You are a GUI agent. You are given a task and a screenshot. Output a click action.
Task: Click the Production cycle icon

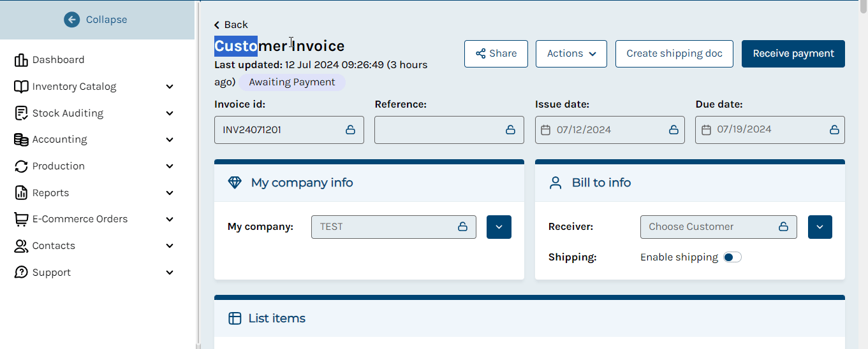pyautogui.click(x=21, y=166)
